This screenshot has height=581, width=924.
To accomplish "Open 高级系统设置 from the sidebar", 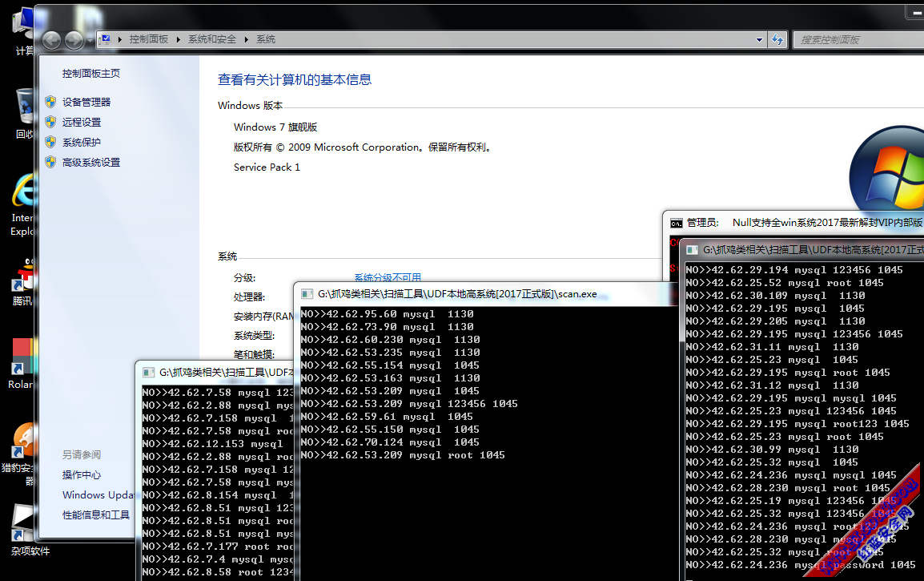I will [x=91, y=162].
